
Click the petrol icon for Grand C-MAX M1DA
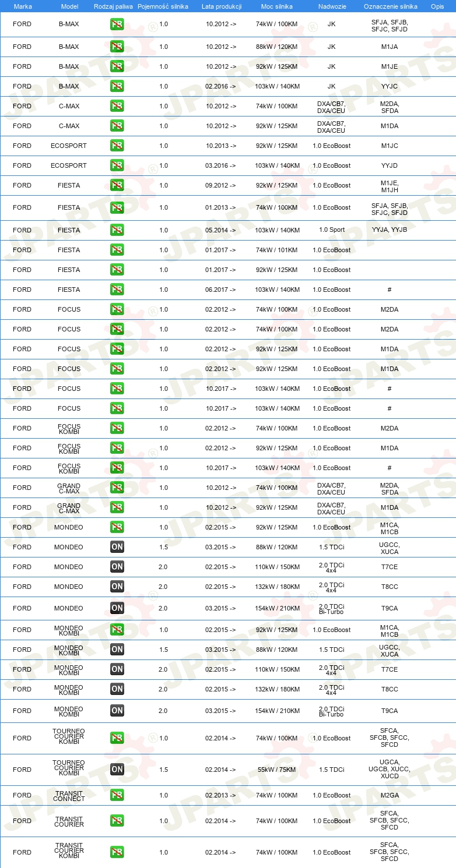point(117,507)
